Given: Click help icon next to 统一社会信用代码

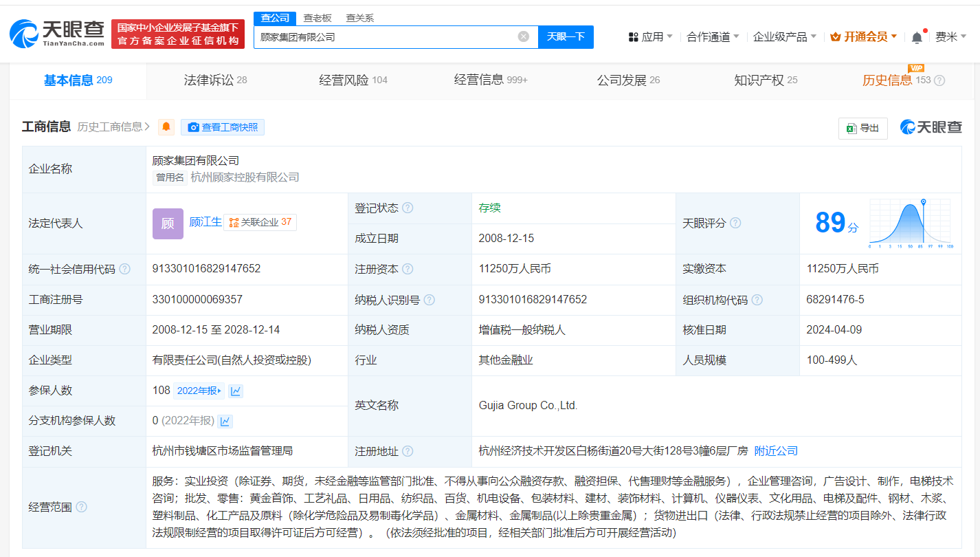Looking at the screenshot, I should coord(124,270).
